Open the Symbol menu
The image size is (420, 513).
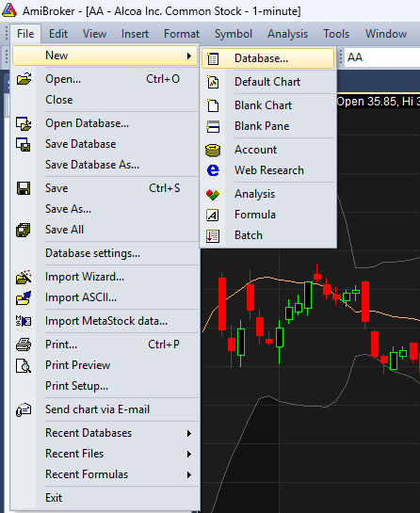[234, 34]
